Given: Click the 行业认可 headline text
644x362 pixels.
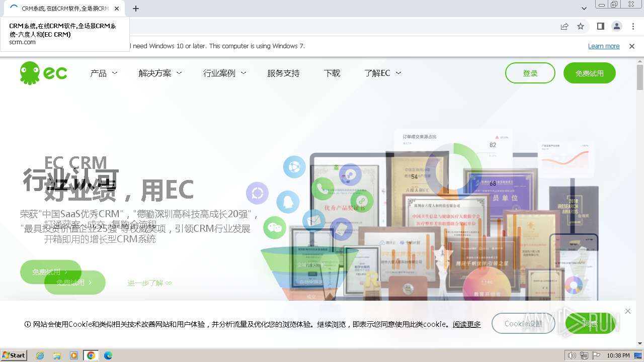Looking at the screenshot, I should pyautogui.click(x=71, y=180).
